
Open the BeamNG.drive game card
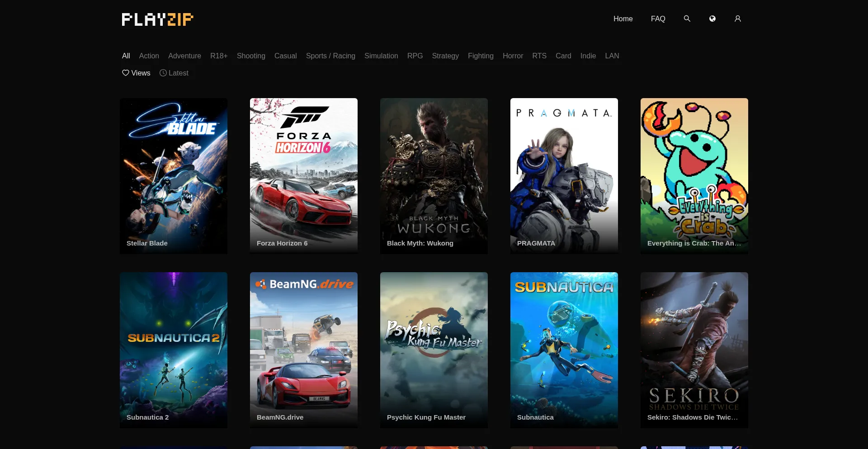click(304, 350)
